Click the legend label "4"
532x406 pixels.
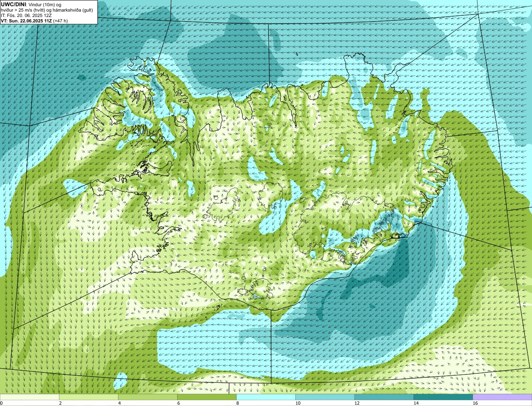click(119, 403)
